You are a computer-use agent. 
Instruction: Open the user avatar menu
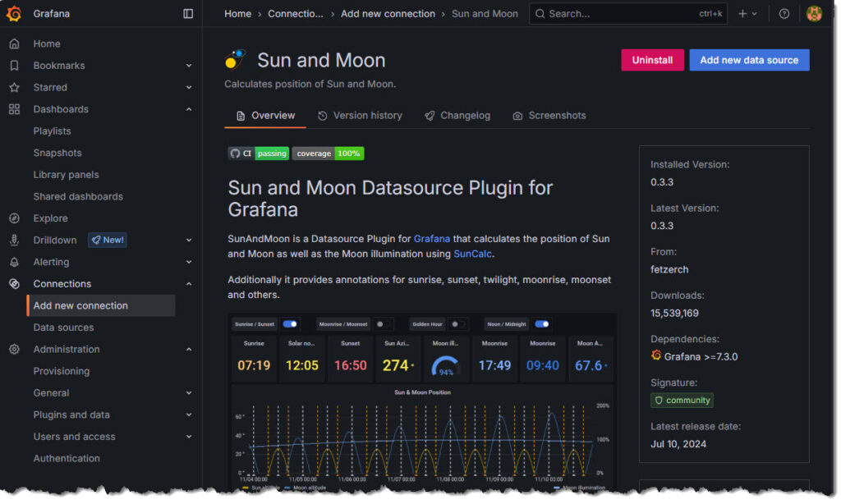coord(814,13)
